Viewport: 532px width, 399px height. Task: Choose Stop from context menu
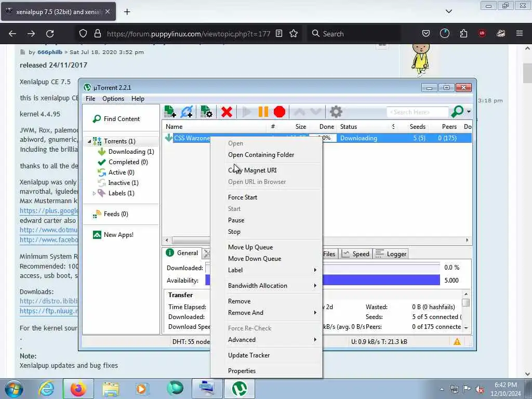click(x=266, y=232)
